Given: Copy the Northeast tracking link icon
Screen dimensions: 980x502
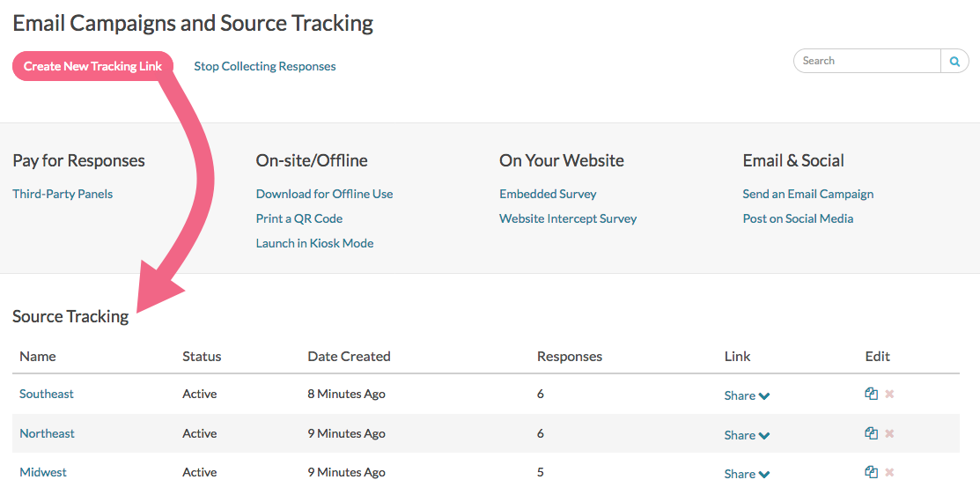Looking at the screenshot, I should (871, 433).
